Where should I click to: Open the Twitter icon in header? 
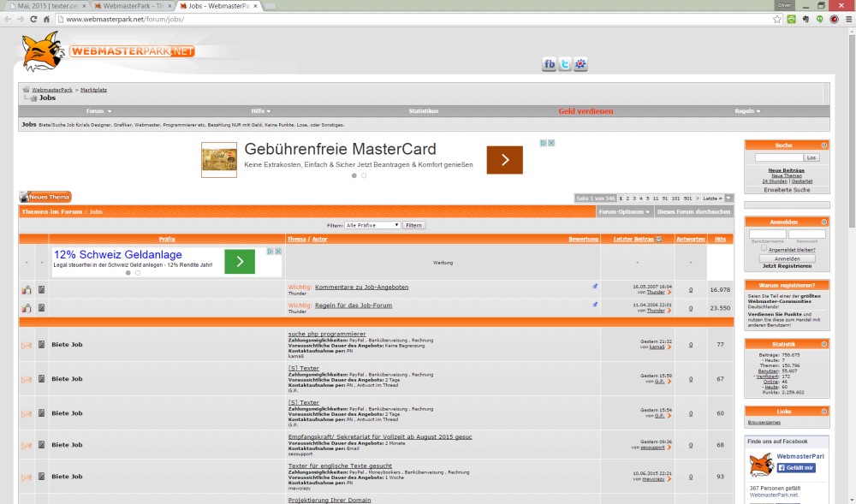565,64
